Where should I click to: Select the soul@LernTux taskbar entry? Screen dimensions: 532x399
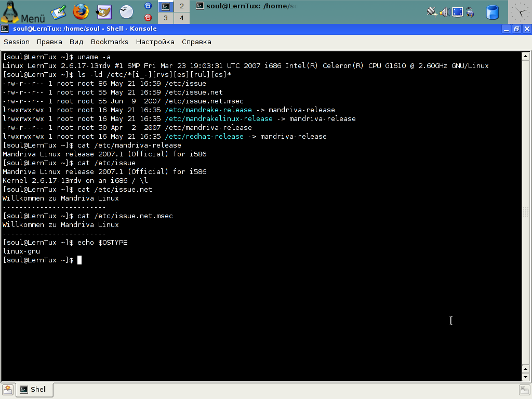(x=247, y=6)
